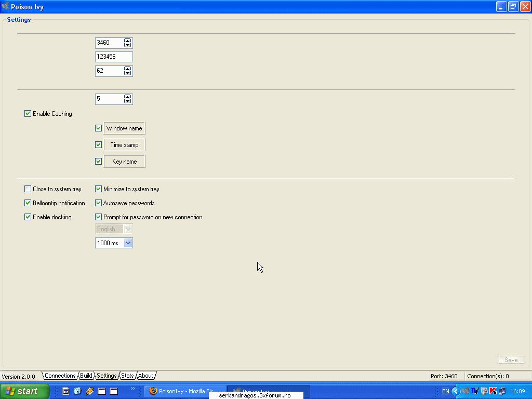Viewport: 532px width, 399px height.
Task: Switch to the PoisonIvy - Mozilla Firefox taskbar button
Action: click(x=185, y=391)
